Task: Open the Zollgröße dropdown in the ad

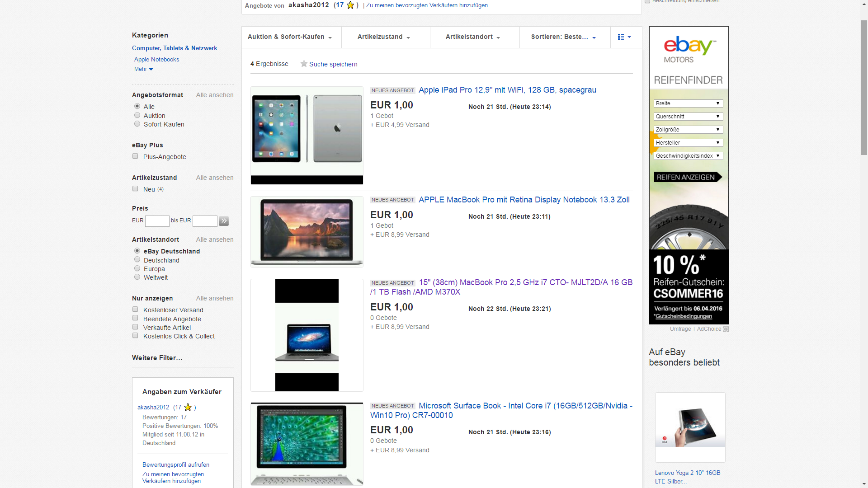Action: coord(688,130)
